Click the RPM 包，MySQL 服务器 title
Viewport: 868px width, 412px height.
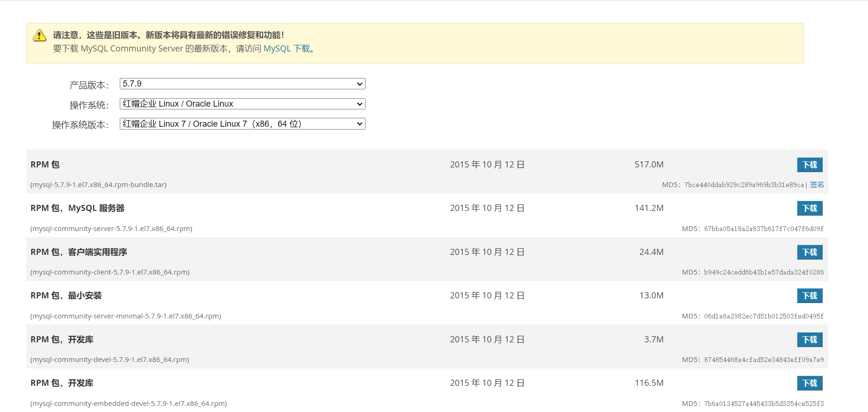[x=78, y=208]
